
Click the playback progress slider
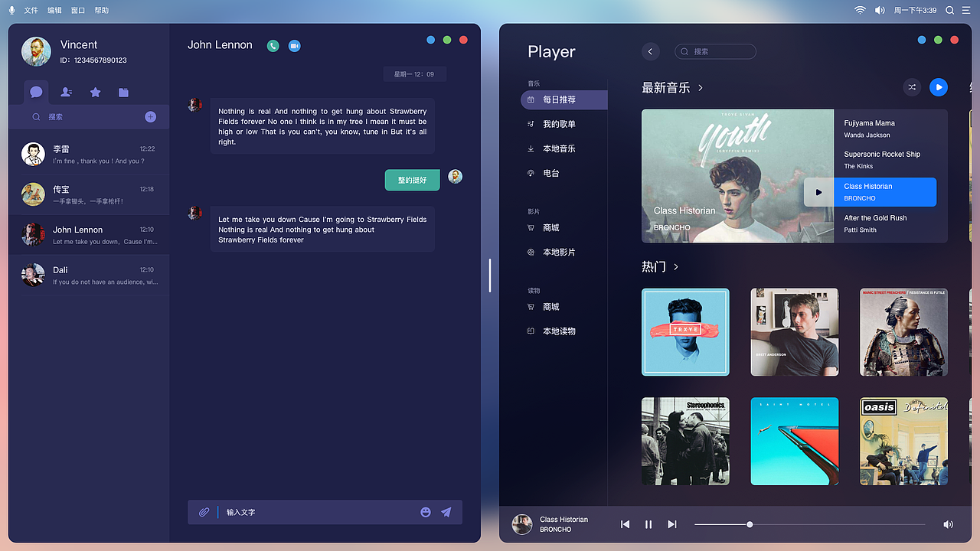(x=809, y=524)
